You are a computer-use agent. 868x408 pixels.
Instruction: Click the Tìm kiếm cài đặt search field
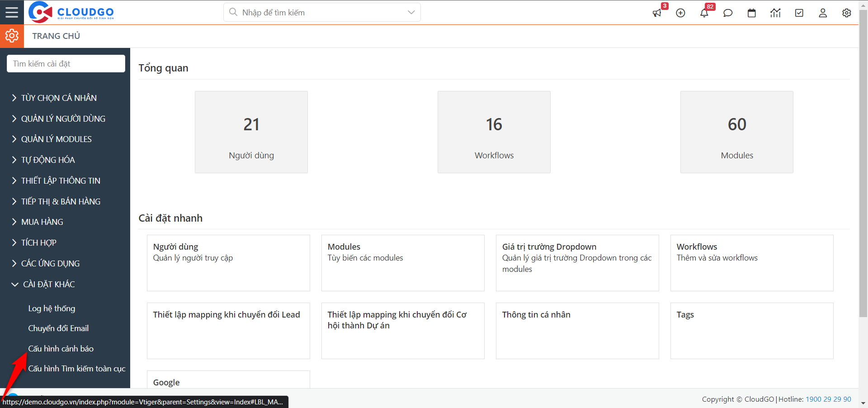(66, 64)
